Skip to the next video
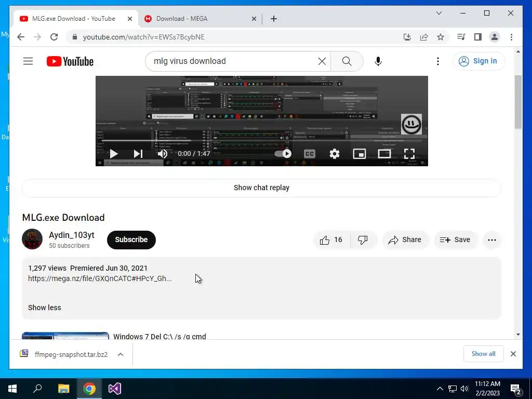This screenshot has height=399, width=532. [138, 154]
